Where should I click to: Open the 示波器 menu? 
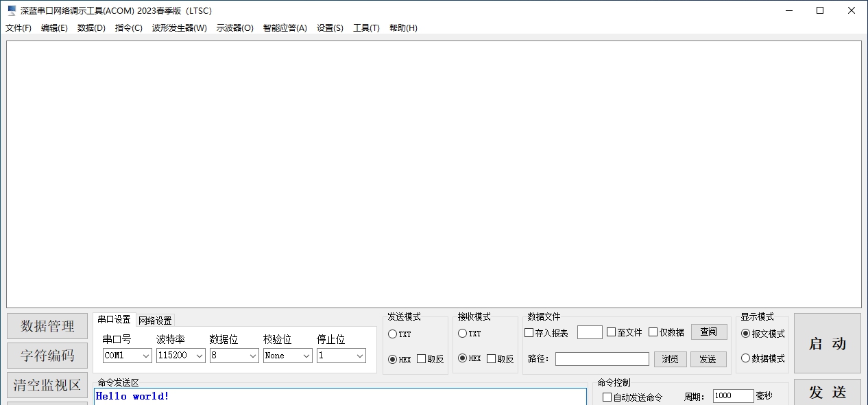[x=235, y=28]
